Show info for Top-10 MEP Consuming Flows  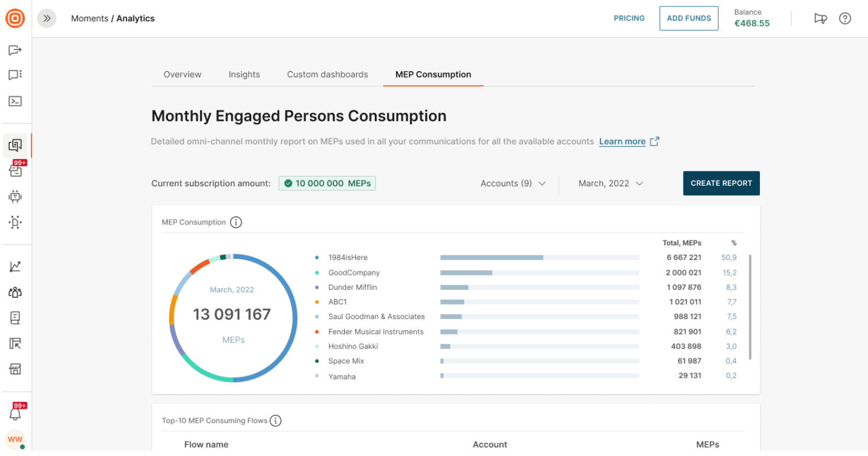(x=275, y=420)
